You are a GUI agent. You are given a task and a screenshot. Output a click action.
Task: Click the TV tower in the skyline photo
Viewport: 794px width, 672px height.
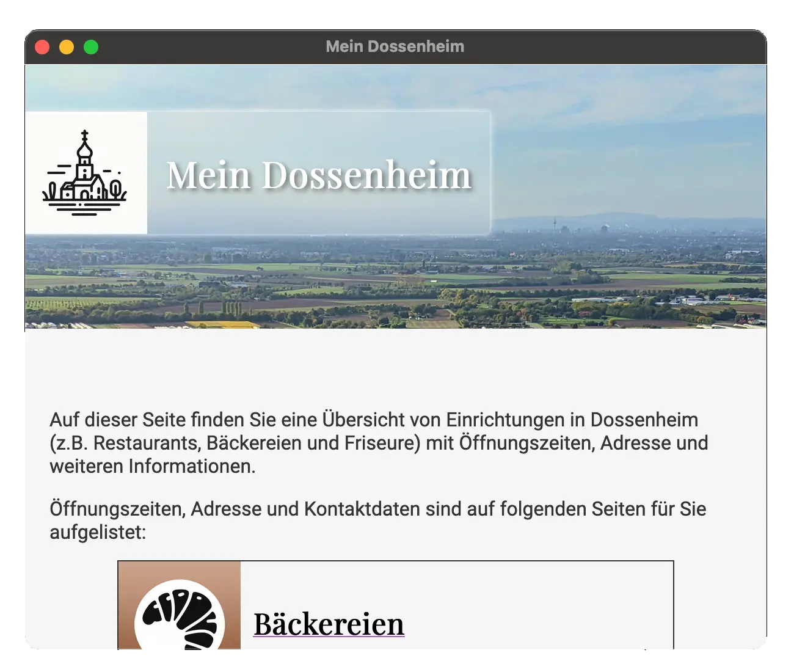point(555,224)
